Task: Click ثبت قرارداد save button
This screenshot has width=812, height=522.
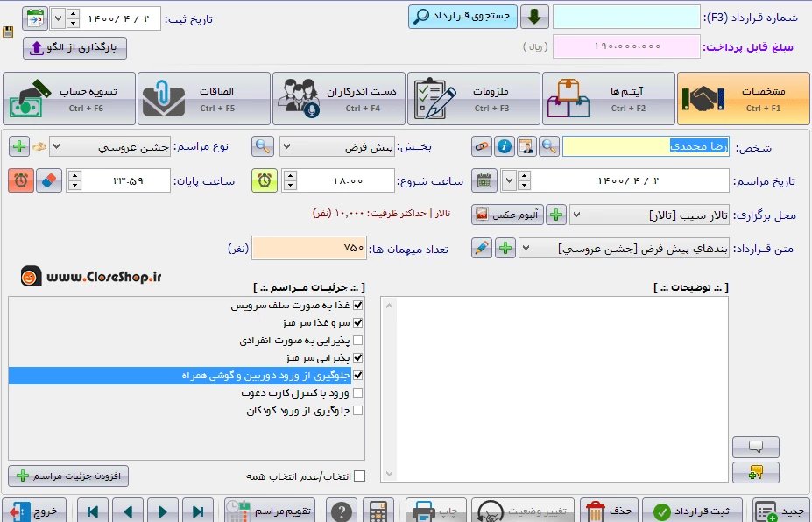Action: [692, 511]
